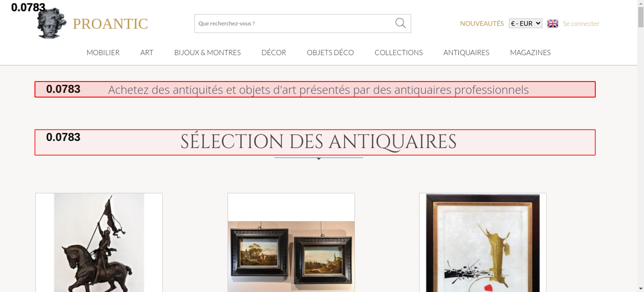Image resolution: width=644 pixels, height=292 pixels.
Task: Open the € - EUR currency dropdown
Action: pos(525,23)
